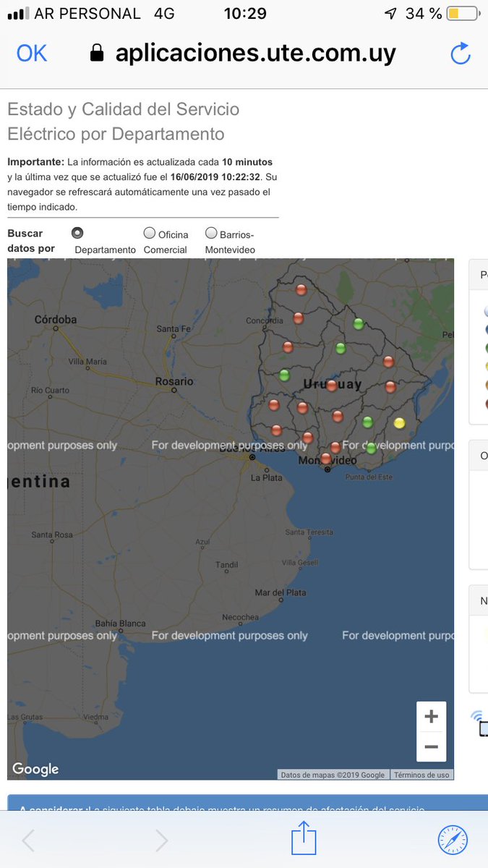Click the Santa Rosa label on the map

click(x=52, y=535)
